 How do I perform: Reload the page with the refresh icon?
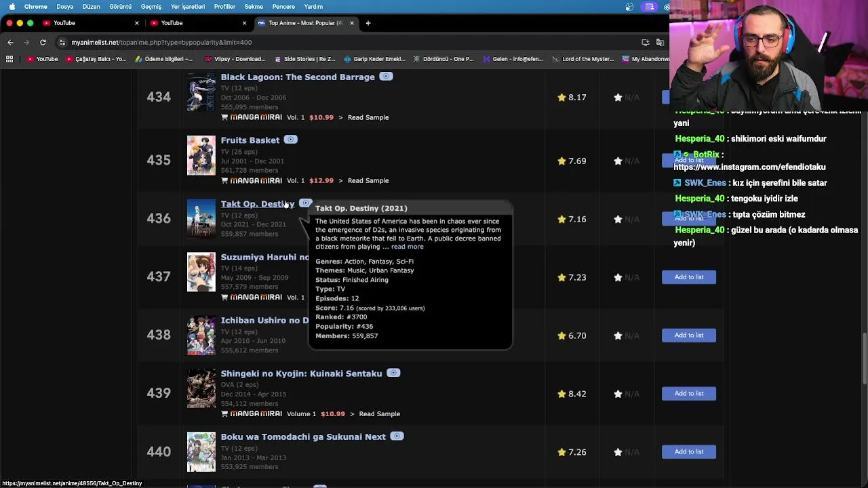[43, 42]
